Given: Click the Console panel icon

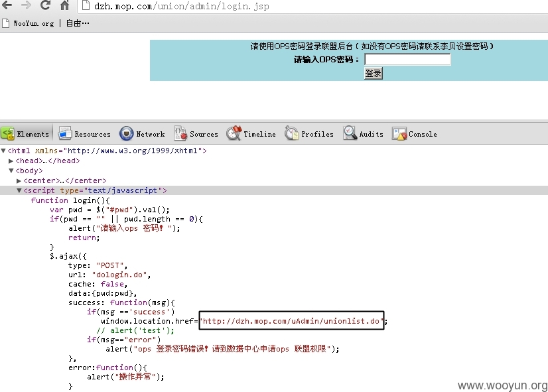Looking at the screenshot, I should pos(399,134).
